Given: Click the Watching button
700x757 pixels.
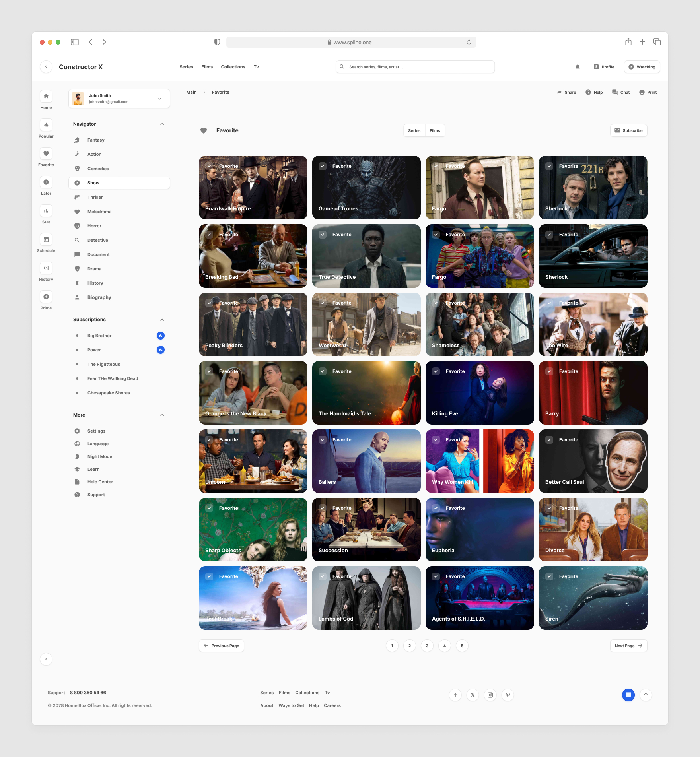Looking at the screenshot, I should tap(642, 67).
